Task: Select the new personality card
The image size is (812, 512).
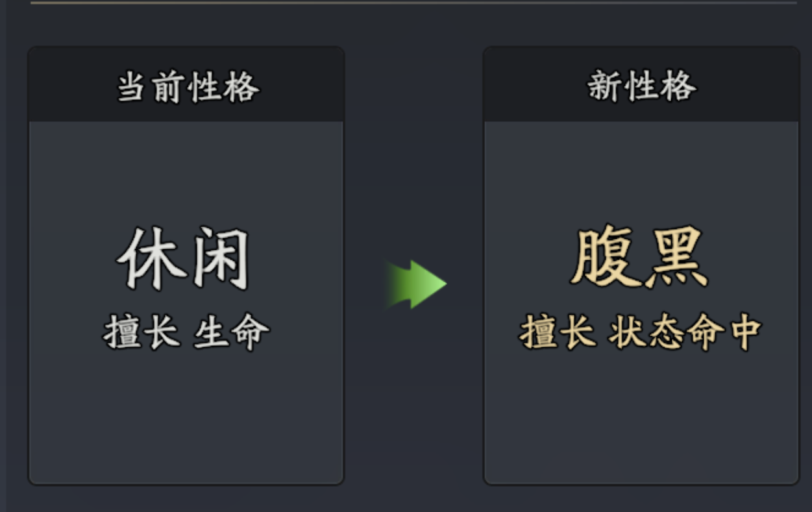Action: [x=643, y=292]
